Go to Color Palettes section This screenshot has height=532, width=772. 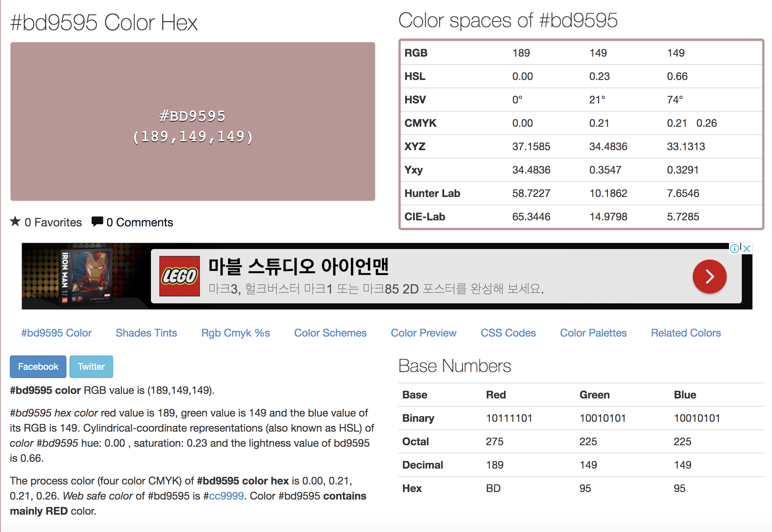[x=593, y=333]
